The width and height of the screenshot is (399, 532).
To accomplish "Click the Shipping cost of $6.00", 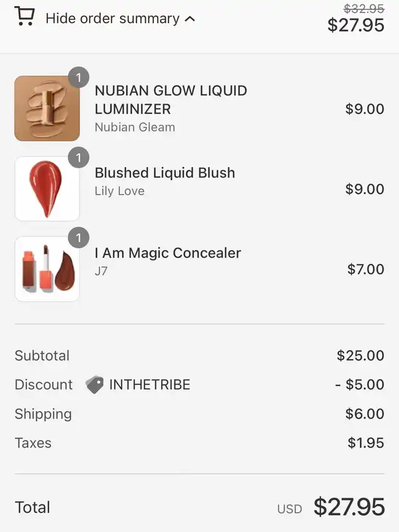I will click(365, 414).
